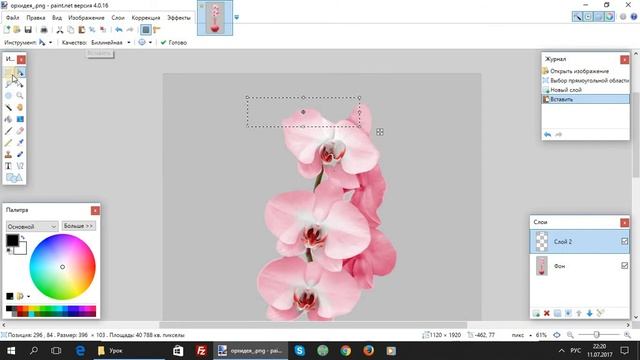Select the Magic Wand tool

point(9,107)
